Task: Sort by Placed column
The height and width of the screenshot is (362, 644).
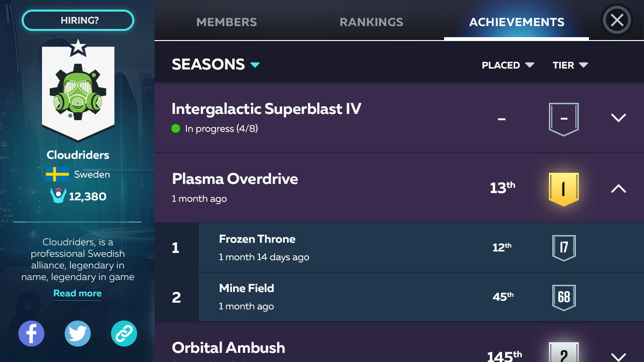Action: coord(507,65)
